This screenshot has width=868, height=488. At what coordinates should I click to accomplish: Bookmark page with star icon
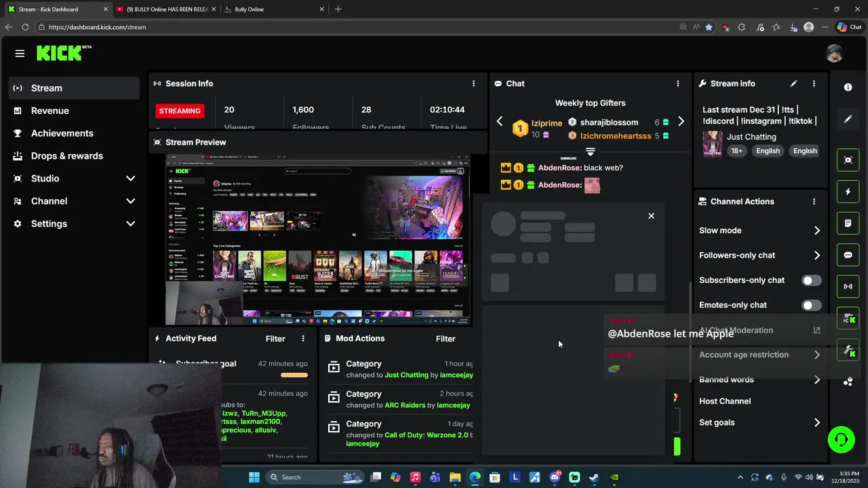(x=709, y=27)
